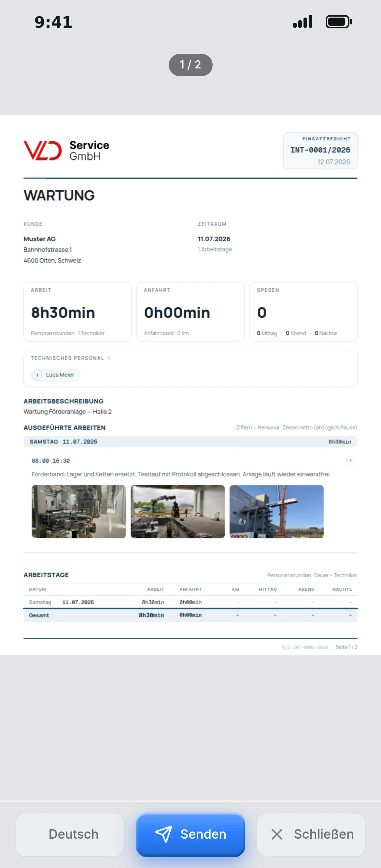The image size is (381, 868).
Task: Tap the WARTUNG heading
Action: pyautogui.click(x=59, y=195)
